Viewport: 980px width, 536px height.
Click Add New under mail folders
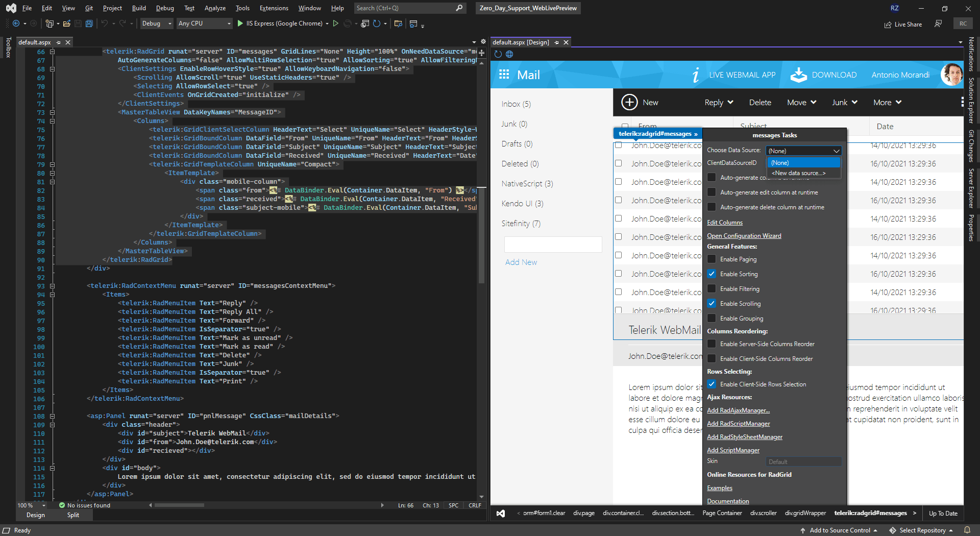(521, 262)
